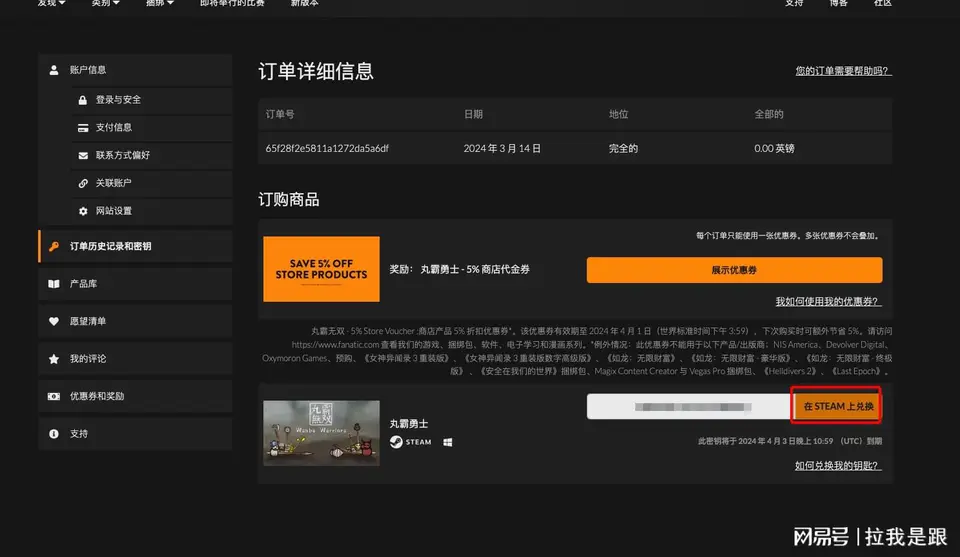Viewport: 960px width, 557px height.
Task: Click the key expiry notice 此密钥将于 2024 年 4 月 3 日
Action: pos(790,441)
